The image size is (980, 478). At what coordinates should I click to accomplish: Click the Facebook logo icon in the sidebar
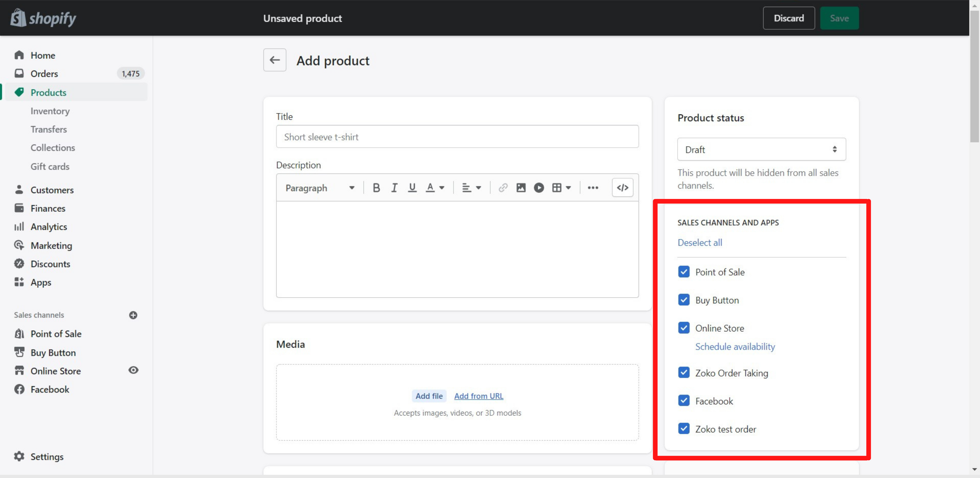pyautogui.click(x=19, y=389)
